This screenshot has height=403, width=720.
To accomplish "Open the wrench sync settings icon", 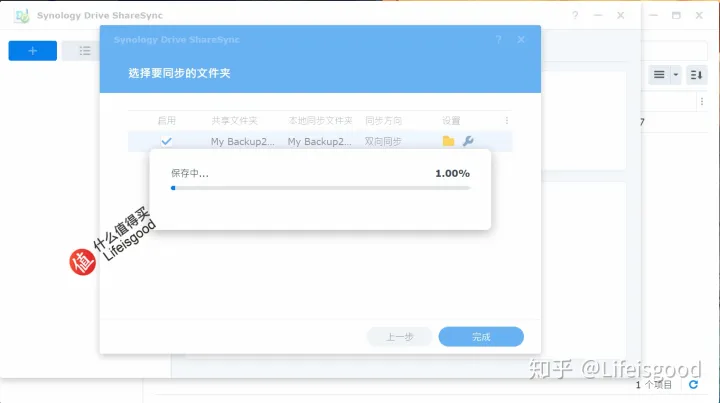I will pyautogui.click(x=468, y=141).
